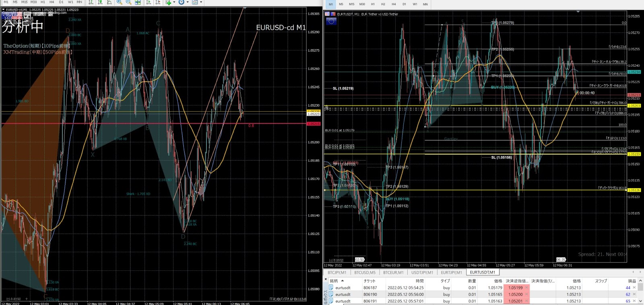Image resolution: width=644 pixels, height=305 pixels.
Task: Open the templates dropdown arrow
Action: (x=201, y=2)
